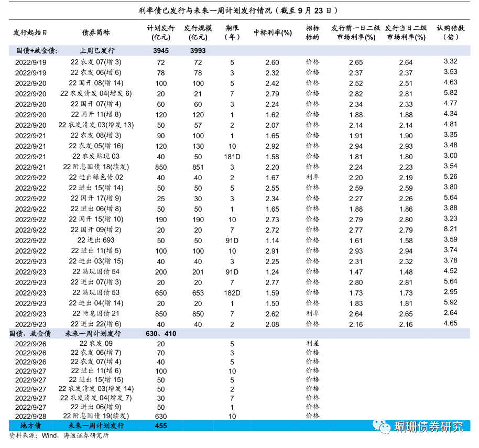Select the issued size 653
479x448 pixels.
(198, 293)
